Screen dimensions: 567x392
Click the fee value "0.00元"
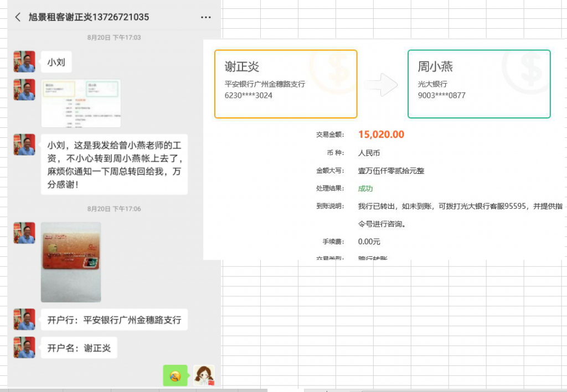[x=369, y=241]
